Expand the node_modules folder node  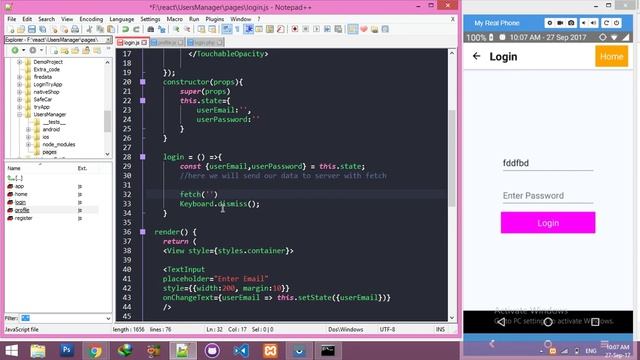point(28,144)
